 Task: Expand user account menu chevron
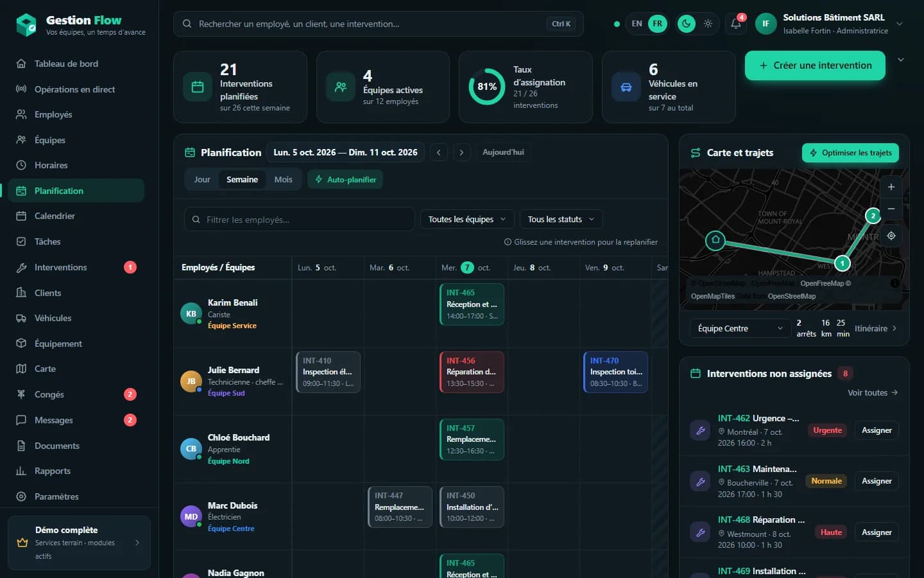[x=900, y=24]
